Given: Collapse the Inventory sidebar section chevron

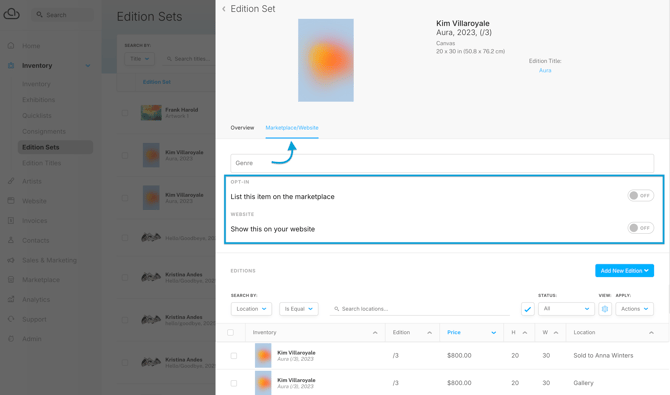Looking at the screenshot, I should [88, 66].
